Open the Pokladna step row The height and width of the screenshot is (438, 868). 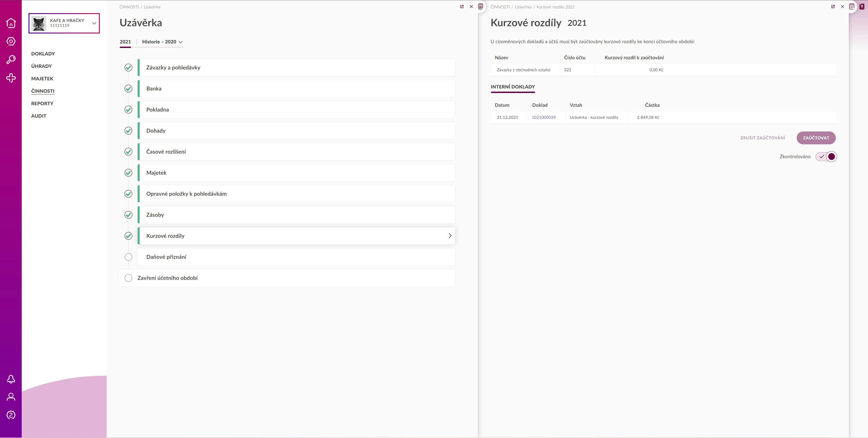[x=297, y=109]
